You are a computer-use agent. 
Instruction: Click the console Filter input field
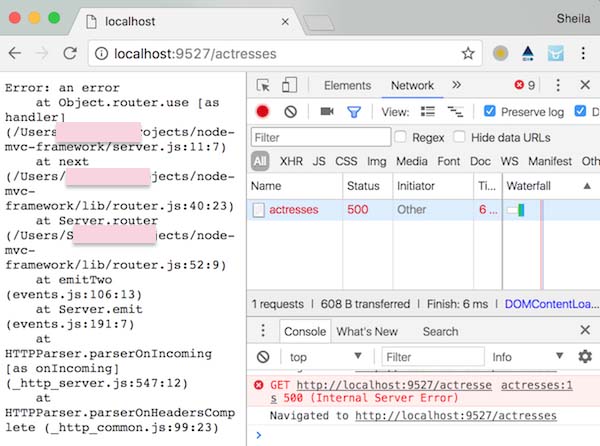pos(433,357)
